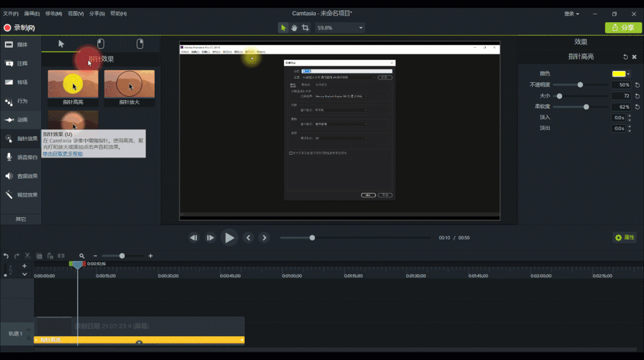Toggle the lock on 轨道 1
The width and height of the screenshot is (644, 360).
[x=28, y=338]
